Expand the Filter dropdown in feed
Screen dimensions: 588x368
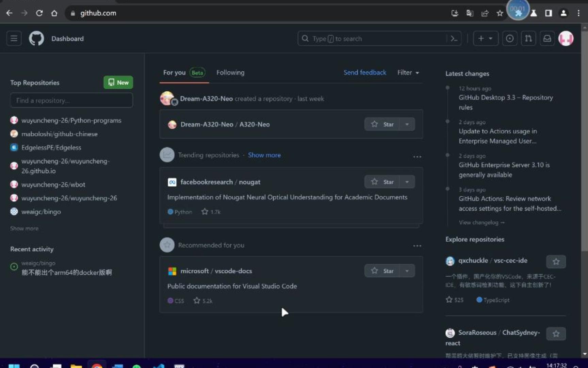pos(408,73)
